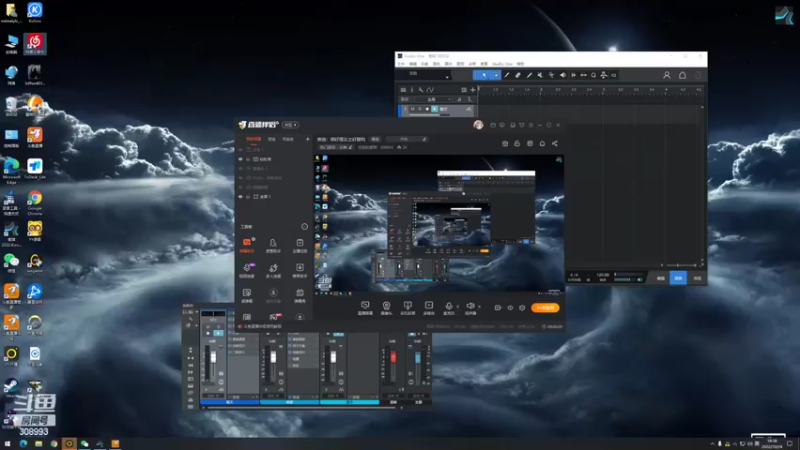Screen dimensions: 800x450
Task: Click the microphone icon below streaming preview
Action: tap(448, 307)
